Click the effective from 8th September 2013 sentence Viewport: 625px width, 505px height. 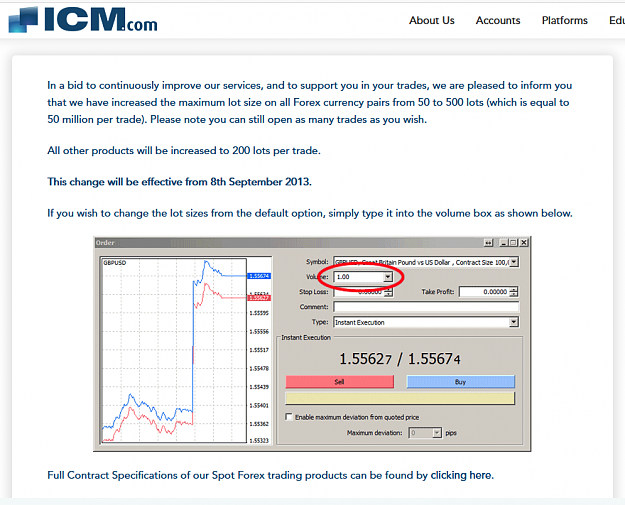pos(179,182)
